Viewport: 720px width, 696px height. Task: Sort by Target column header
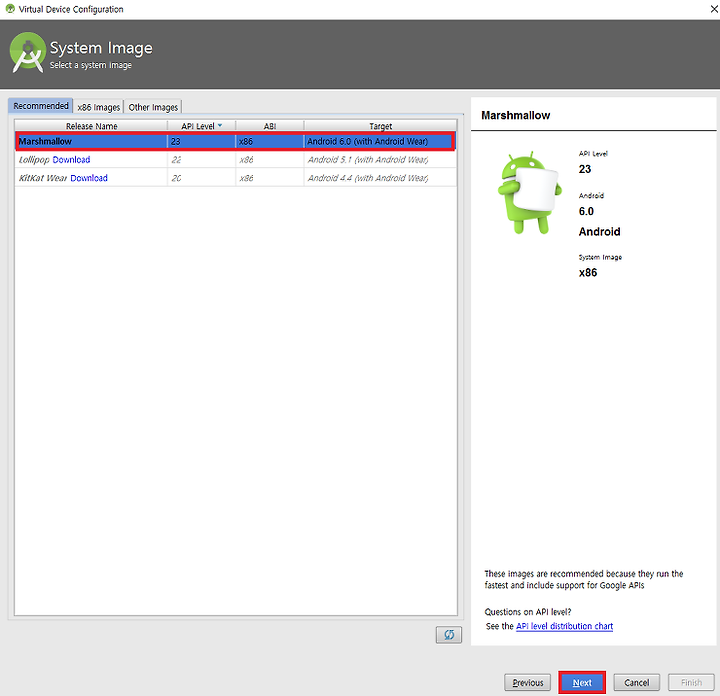pyautogui.click(x=380, y=126)
